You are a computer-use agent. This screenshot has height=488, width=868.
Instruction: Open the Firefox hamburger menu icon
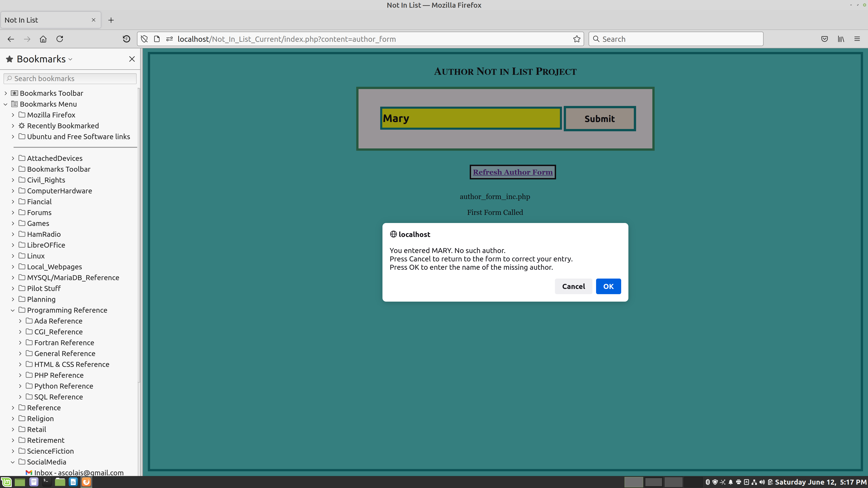[857, 39]
